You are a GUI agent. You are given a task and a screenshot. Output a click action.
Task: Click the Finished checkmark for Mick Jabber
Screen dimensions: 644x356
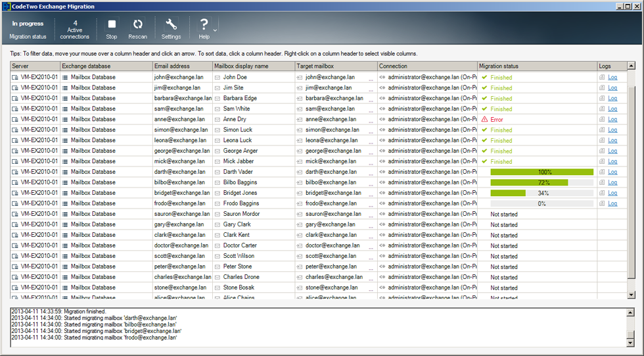click(485, 162)
